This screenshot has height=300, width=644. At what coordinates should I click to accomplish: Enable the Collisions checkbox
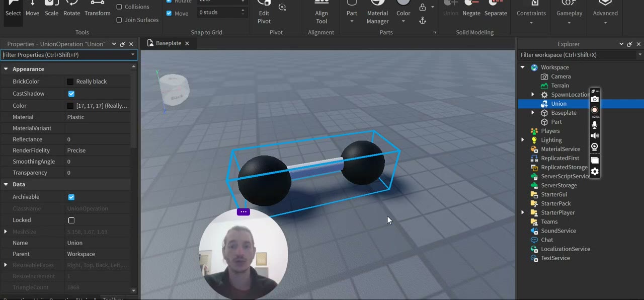point(119,7)
